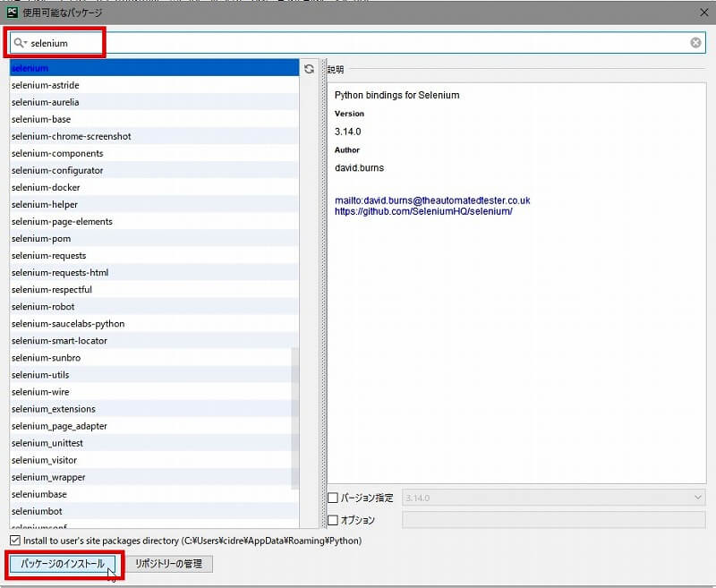This screenshot has width=716, height=588.
Task: Select selenium-chrome-screenshot package
Action: point(154,137)
